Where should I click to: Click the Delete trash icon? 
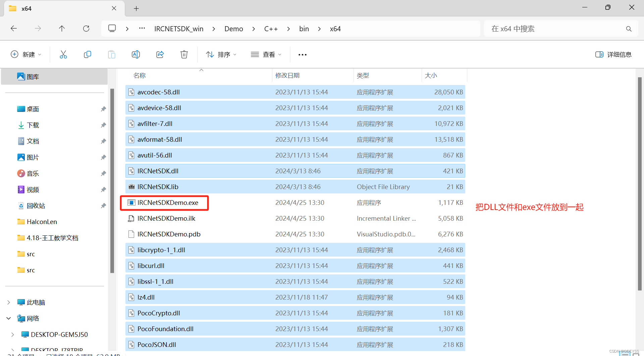pyautogui.click(x=184, y=54)
